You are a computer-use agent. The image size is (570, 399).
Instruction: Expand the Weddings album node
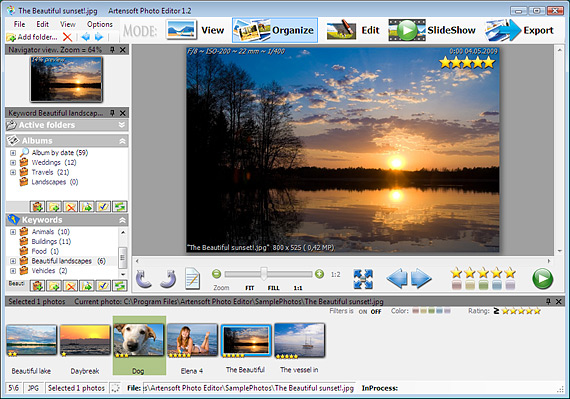13,163
